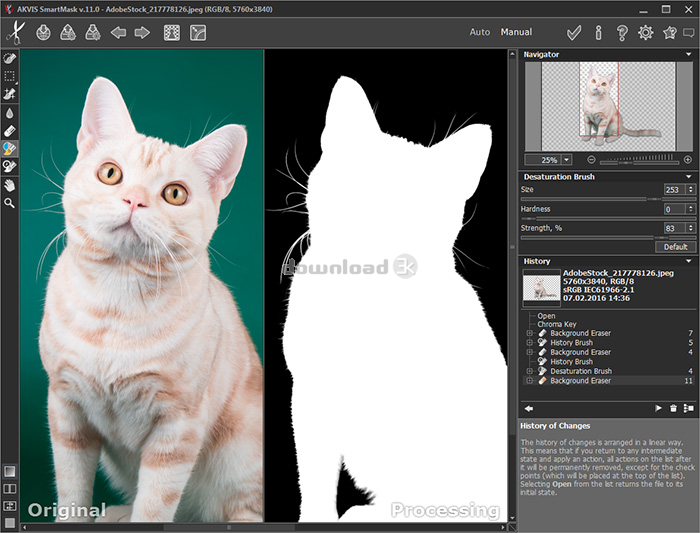700x533 pixels.
Task: Collapse the Navigator panel
Action: 688,54
